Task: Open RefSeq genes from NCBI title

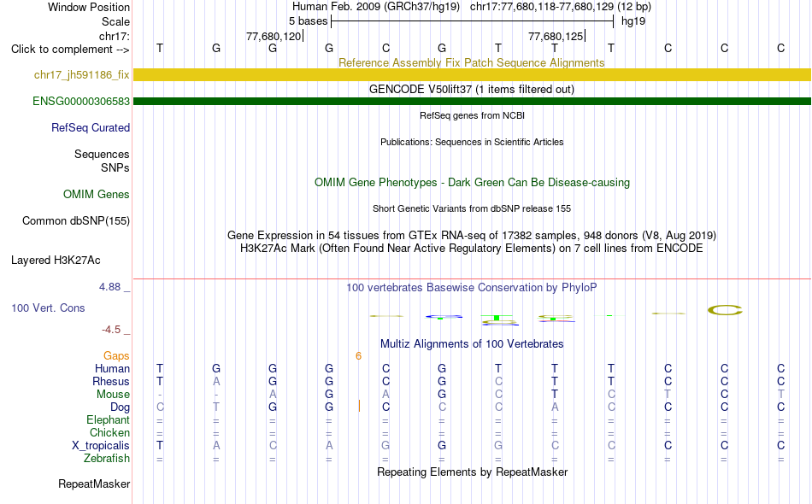Action: coord(473,115)
